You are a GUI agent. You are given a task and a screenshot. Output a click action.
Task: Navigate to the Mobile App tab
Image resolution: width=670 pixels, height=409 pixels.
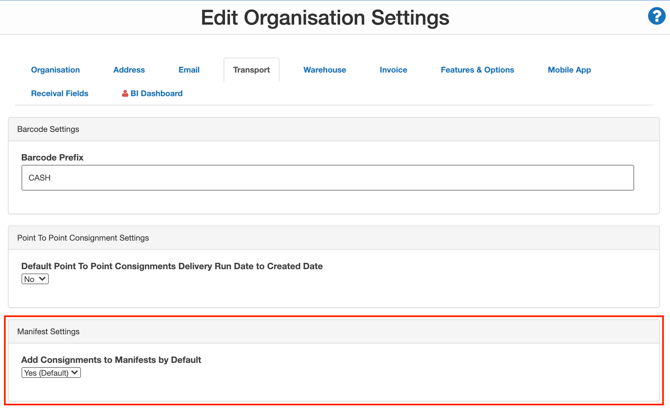pos(569,70)
